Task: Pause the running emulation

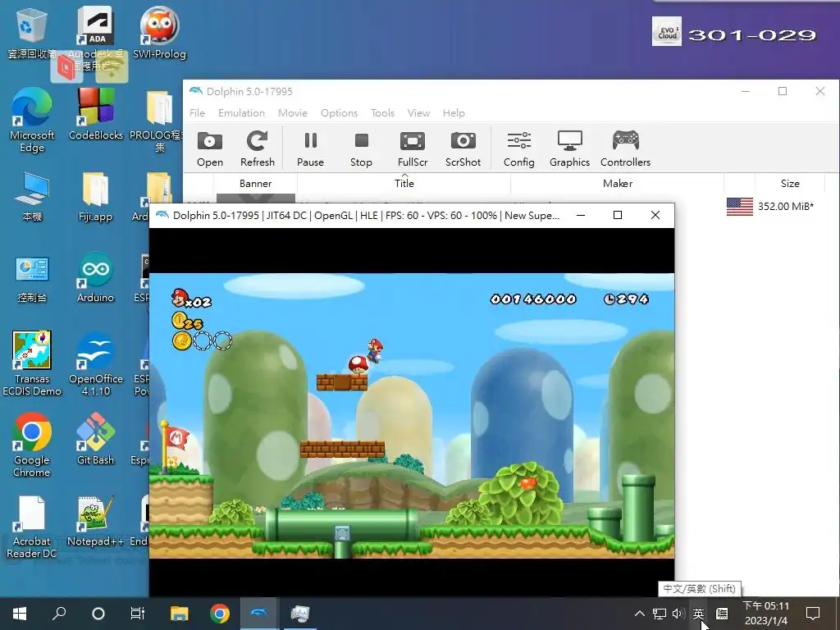Action: pyautogui.click(x=310, y=149)
